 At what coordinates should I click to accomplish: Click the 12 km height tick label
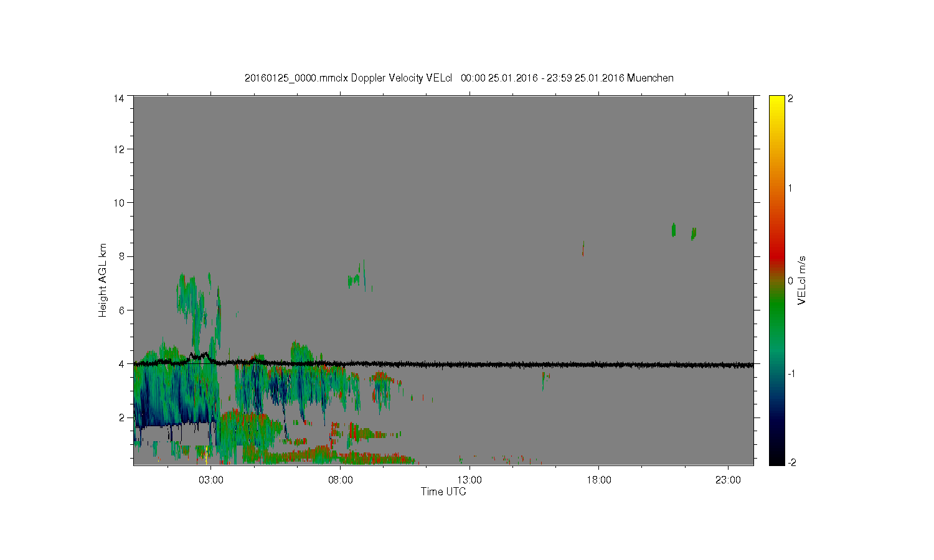pyautogui.click(x=118, y=149)
